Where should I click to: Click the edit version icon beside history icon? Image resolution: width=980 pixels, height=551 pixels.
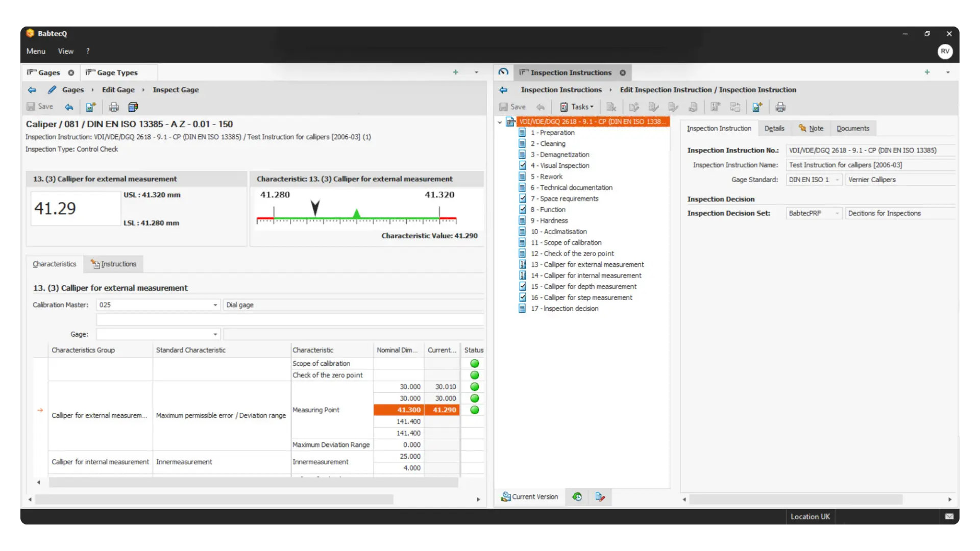tap(600, 496)
